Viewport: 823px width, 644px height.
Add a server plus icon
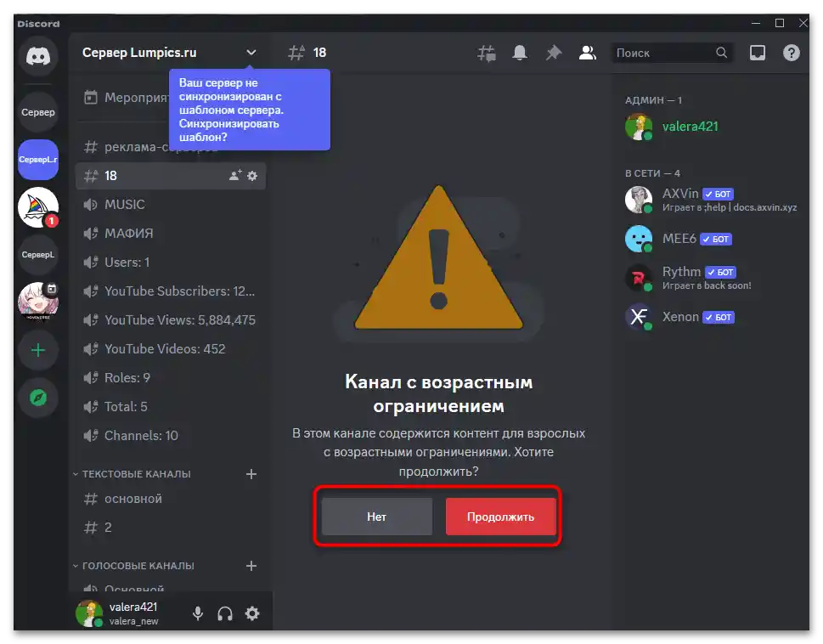coord(37,350)
